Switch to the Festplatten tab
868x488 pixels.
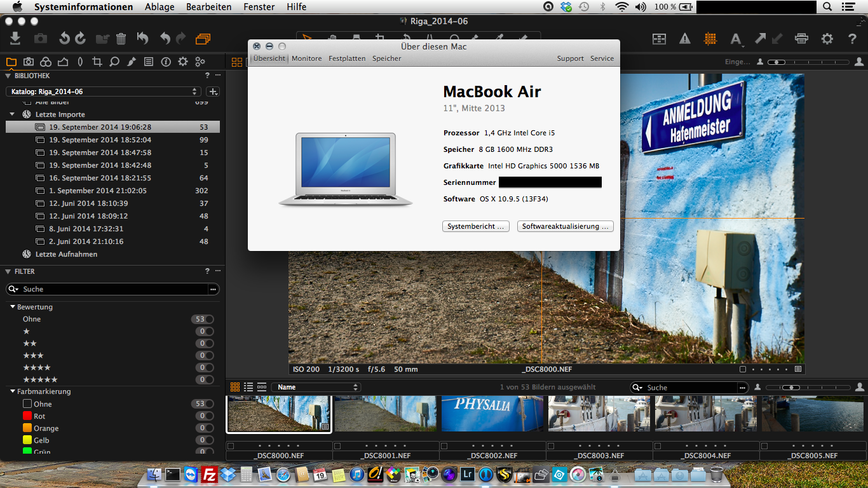[347, 58]
